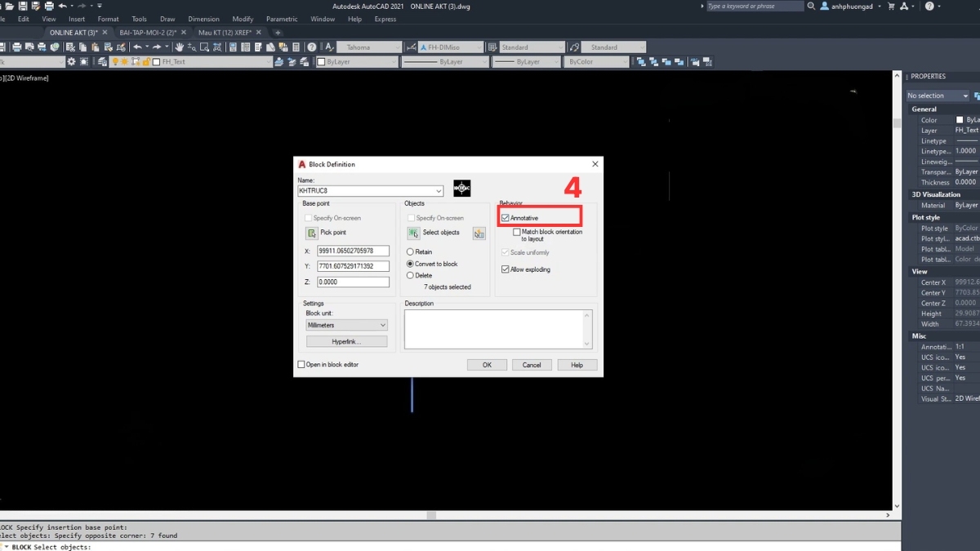Image resolution: width=980 pixels, height=551 pixels.
Task: Click the Dimension Style icon beside FH-DIMiso
Action: [x=410, y=47]
